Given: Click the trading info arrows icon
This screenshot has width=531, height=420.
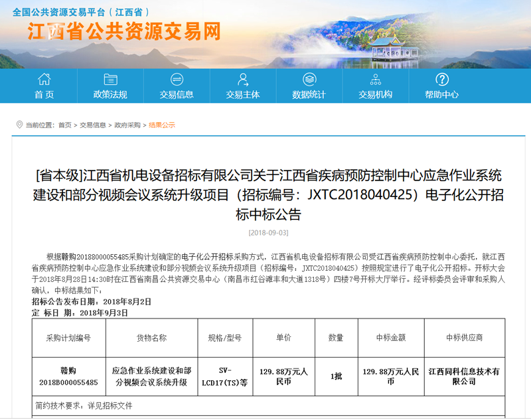Looking at the screenshot, I should (177, 80).
